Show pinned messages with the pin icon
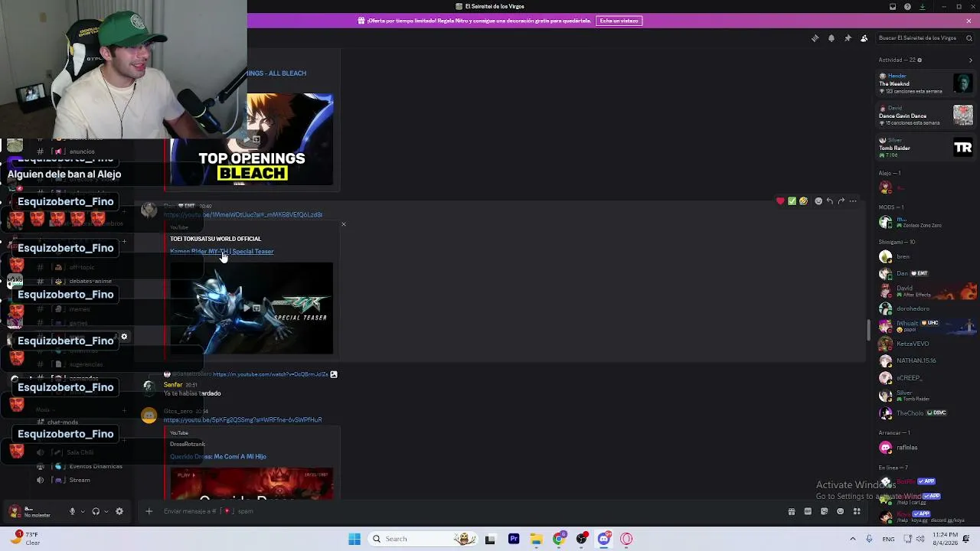The height and width of the screenshot is (551, 980). (848, 38)
